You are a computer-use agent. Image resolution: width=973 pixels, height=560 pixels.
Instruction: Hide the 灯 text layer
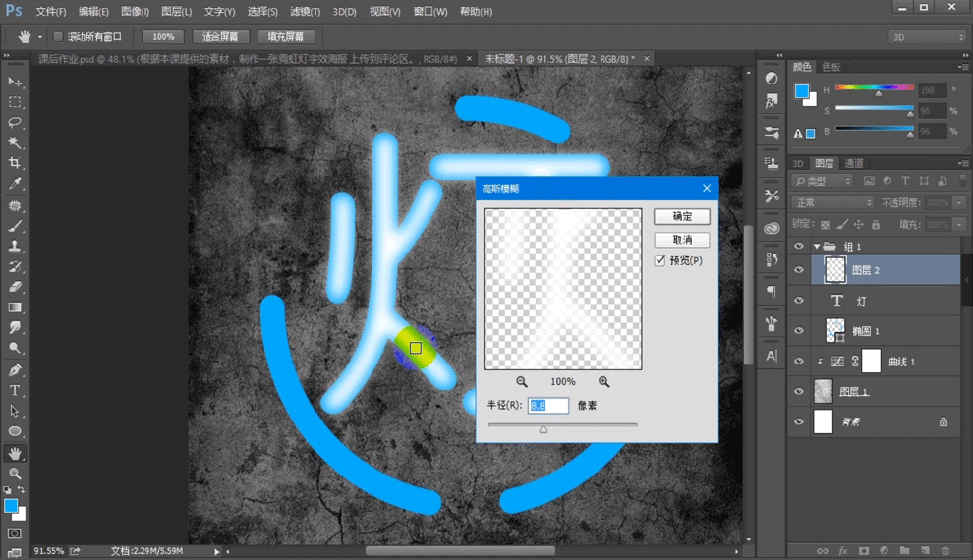tap(799, 301)
